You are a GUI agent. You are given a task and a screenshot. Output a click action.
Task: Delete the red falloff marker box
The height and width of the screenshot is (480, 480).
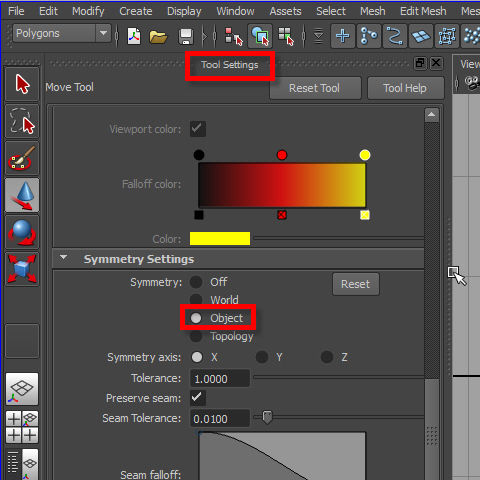coord(282,215)
